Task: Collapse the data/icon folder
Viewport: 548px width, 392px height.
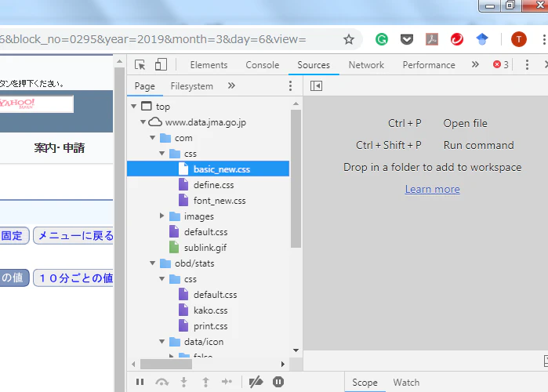Action: (161, 341)
